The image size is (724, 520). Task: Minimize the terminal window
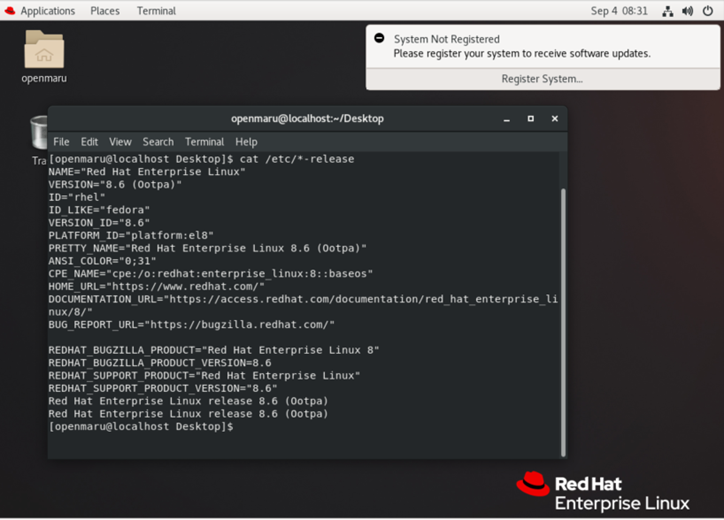[x=507, y=119]
